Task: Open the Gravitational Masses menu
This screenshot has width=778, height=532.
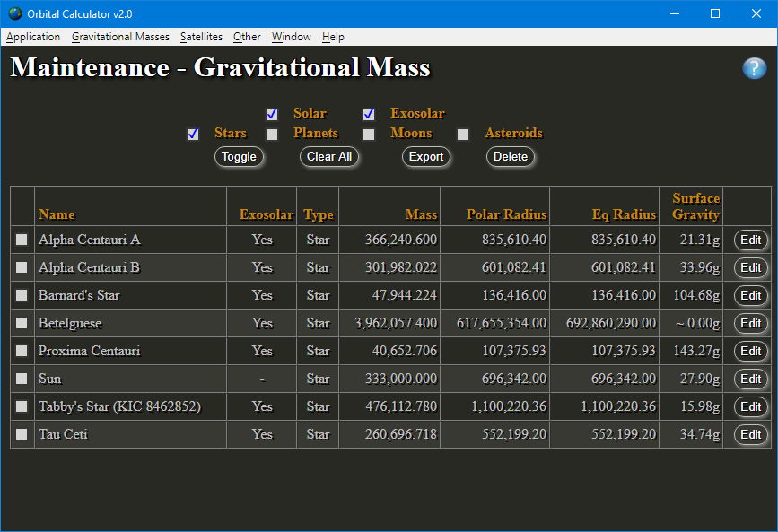Action: [120, 37]
